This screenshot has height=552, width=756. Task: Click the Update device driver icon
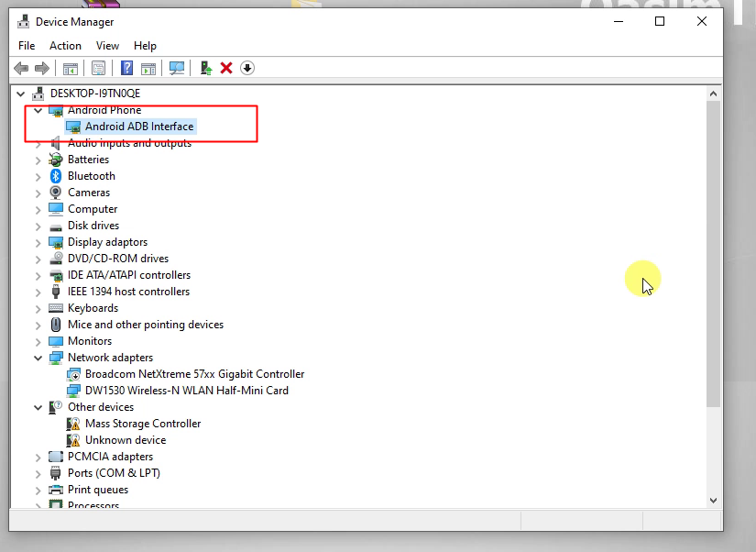coord(206,68)
